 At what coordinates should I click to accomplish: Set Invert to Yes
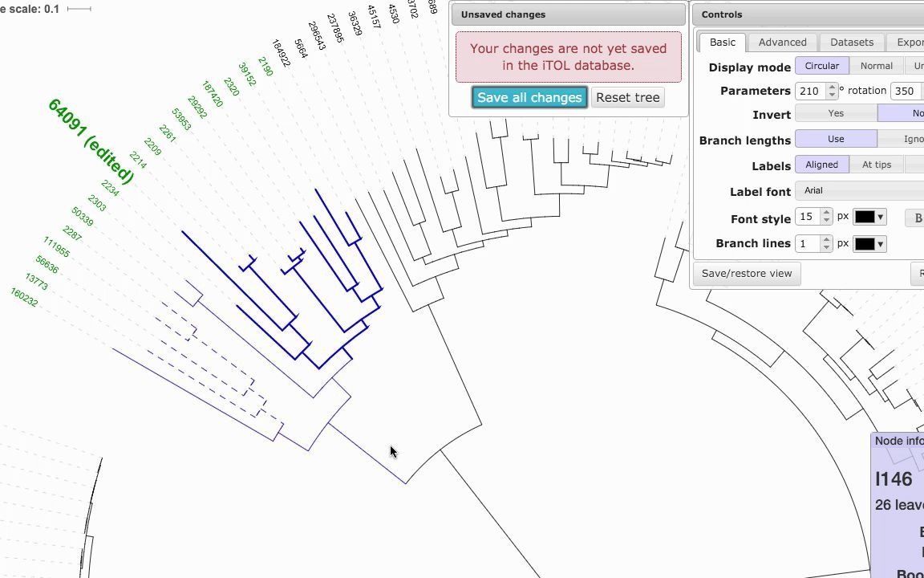[837, 113]
